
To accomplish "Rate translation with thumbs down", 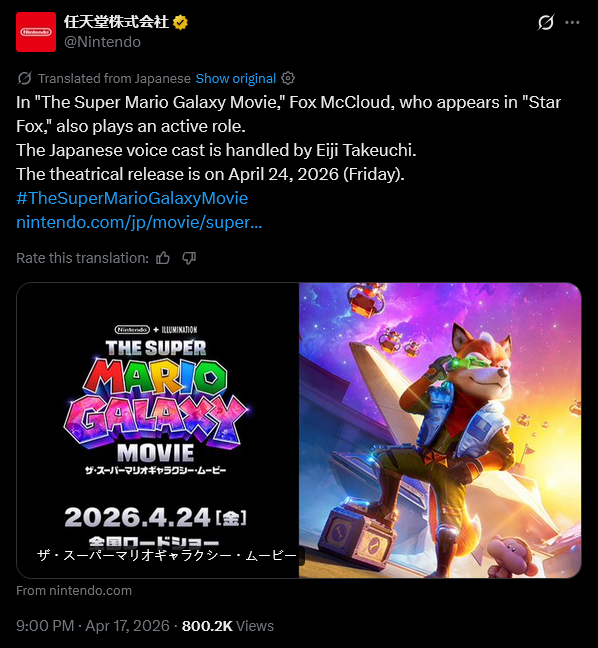I will [x=189, y=258].
